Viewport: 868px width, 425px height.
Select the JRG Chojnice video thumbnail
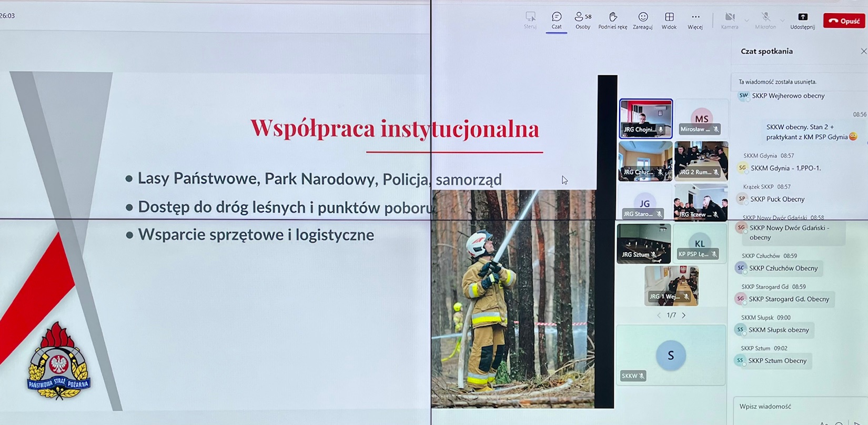(x=645, y=118)
